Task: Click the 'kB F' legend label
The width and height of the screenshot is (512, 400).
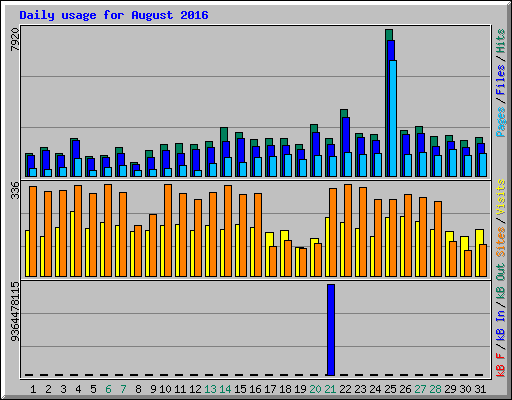Action: click(501, 365)
